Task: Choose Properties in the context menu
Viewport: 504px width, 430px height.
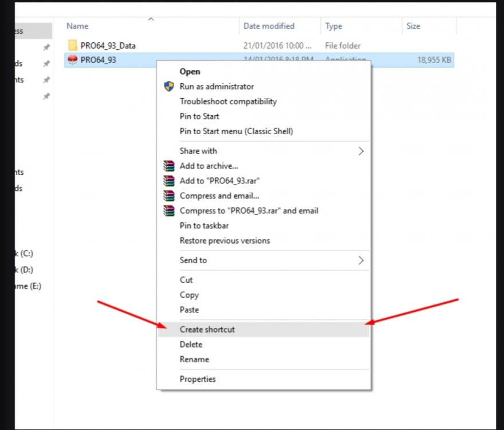Action: point(198,379)
